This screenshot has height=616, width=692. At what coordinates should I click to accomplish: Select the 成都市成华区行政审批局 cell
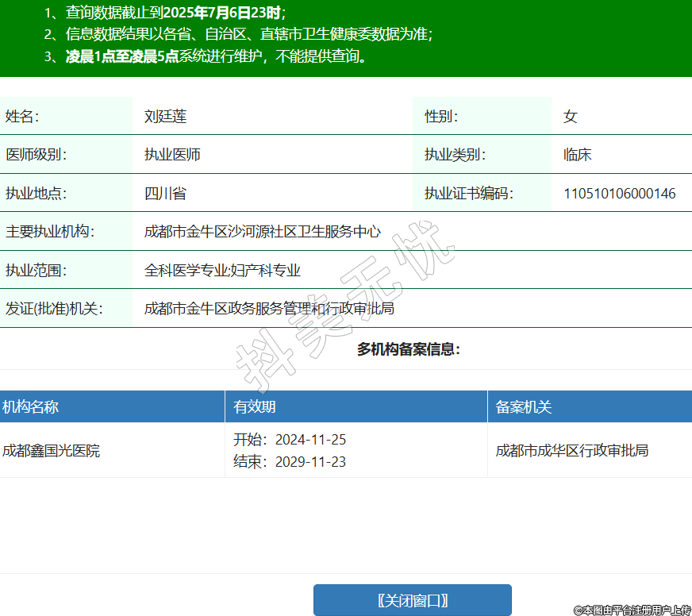point(572,451)
